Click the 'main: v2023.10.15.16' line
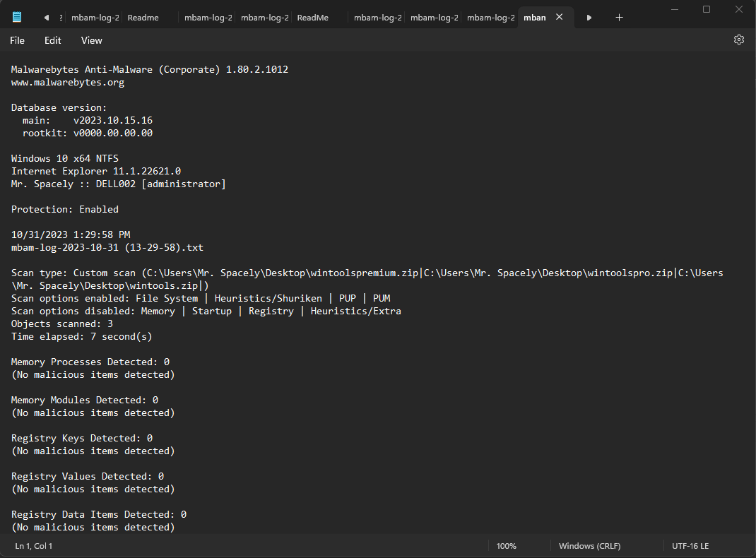 pos(88,121)
